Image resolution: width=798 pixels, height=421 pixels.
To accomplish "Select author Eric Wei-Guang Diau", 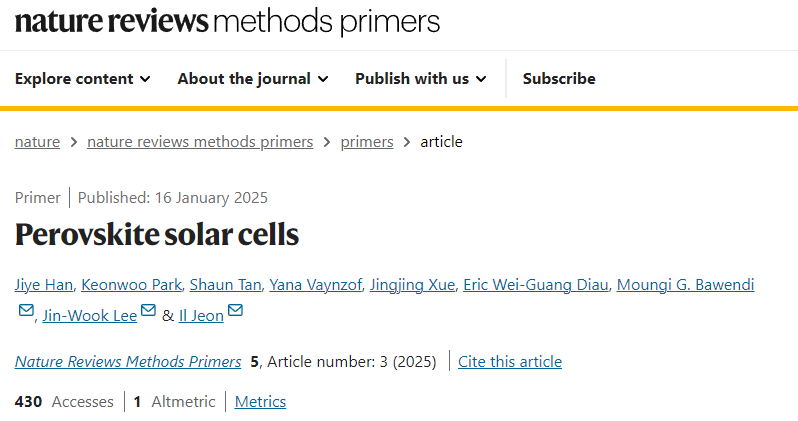I will (536, 285).
